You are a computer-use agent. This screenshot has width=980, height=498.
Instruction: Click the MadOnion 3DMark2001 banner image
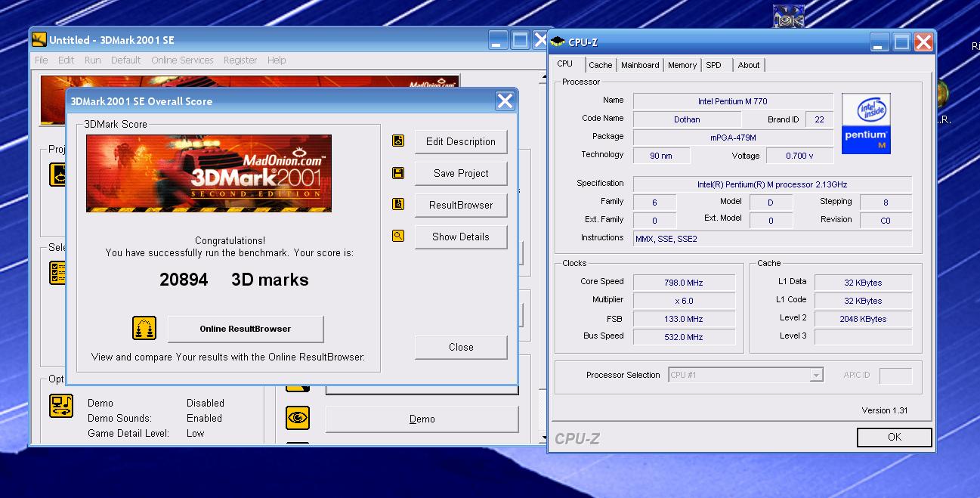tap(209, 173)
